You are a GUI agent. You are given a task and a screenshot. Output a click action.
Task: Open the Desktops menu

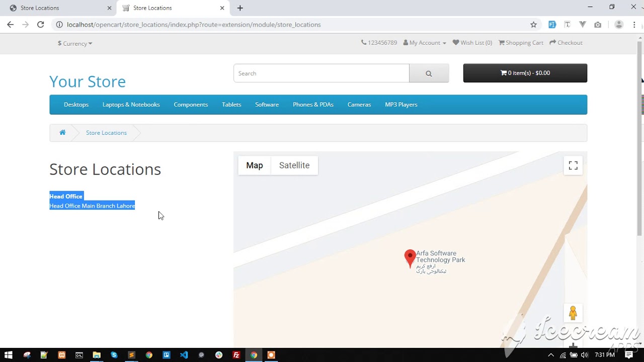pos(76,105)
